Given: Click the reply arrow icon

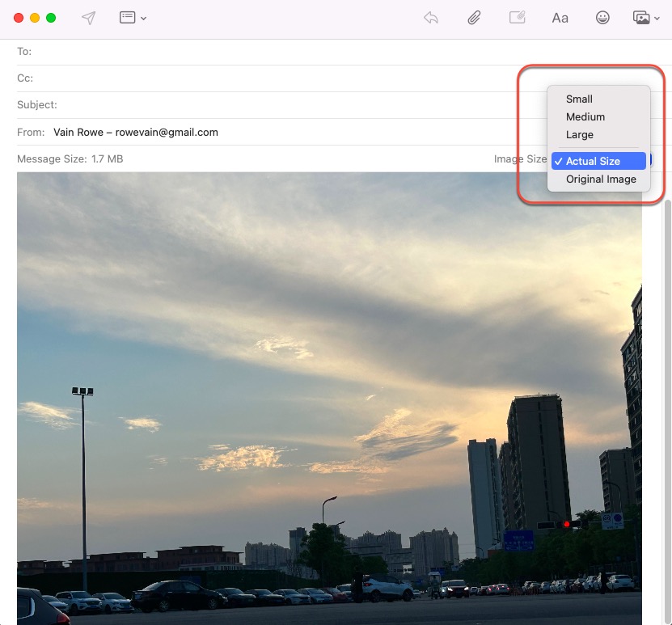Looking at the screenshot, I should point(430,17).
